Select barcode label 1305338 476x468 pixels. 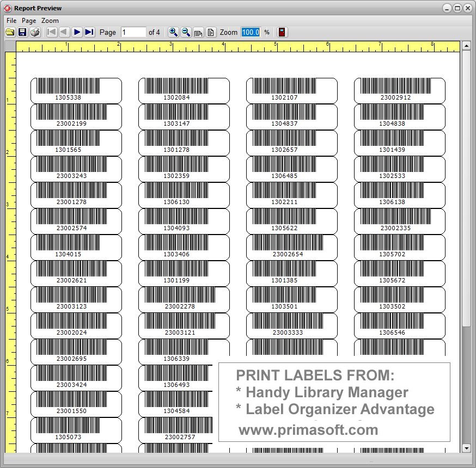tap(76, 91)
